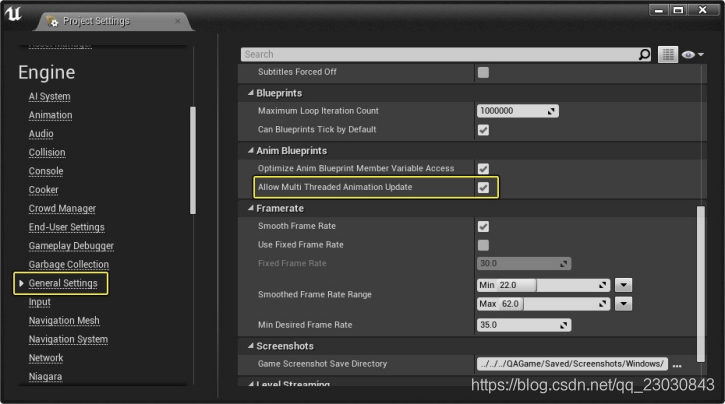Uncheck Optimize Anim Blueprint Member Variable Access

483,169
